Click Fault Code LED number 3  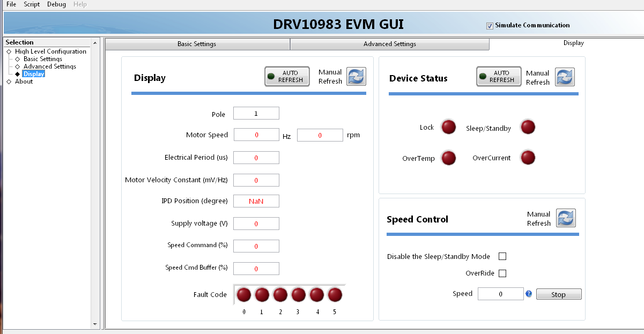pos(299,295)
